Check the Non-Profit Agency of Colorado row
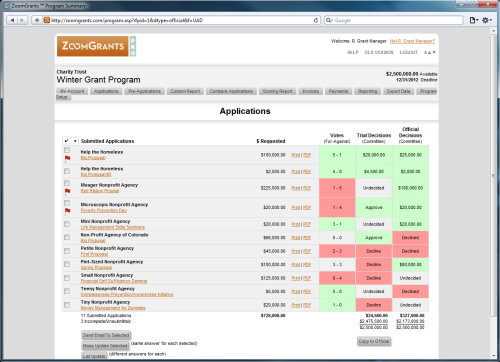The image size is (500, 362). click(x=67, y=237)
